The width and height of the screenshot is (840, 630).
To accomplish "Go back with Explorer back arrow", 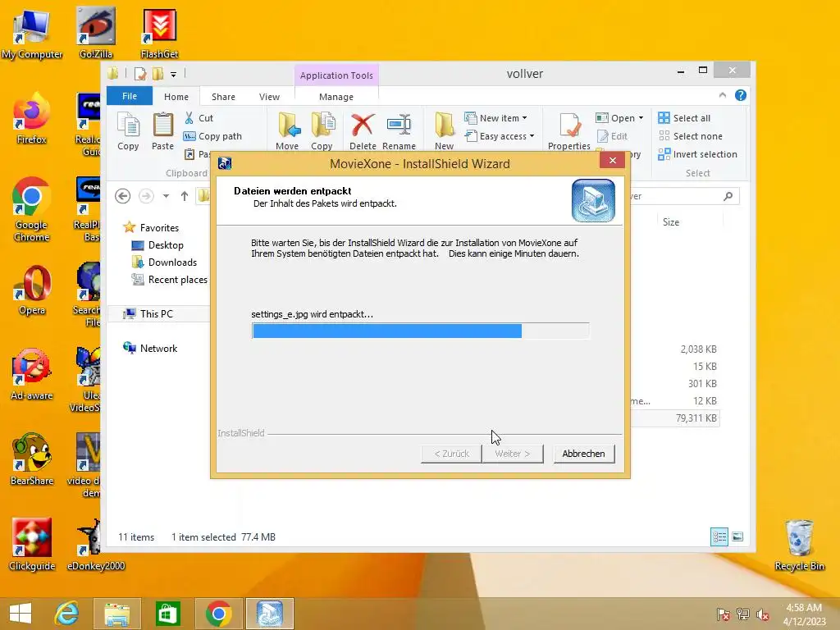I will tap(123, 196).
